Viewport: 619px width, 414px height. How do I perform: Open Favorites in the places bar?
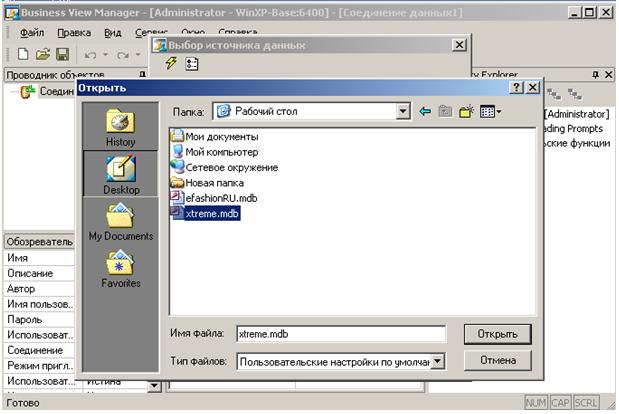point(120,268)
